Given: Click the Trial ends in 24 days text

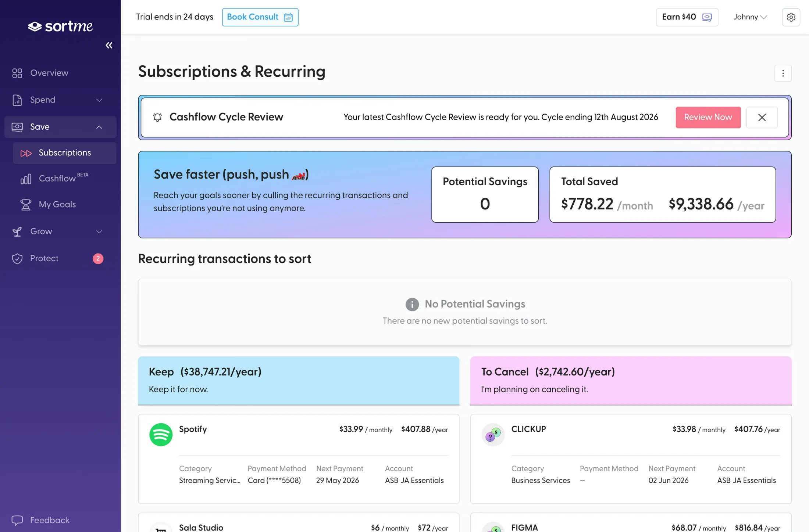Looking at the screenshot, I should coord(174,17).
